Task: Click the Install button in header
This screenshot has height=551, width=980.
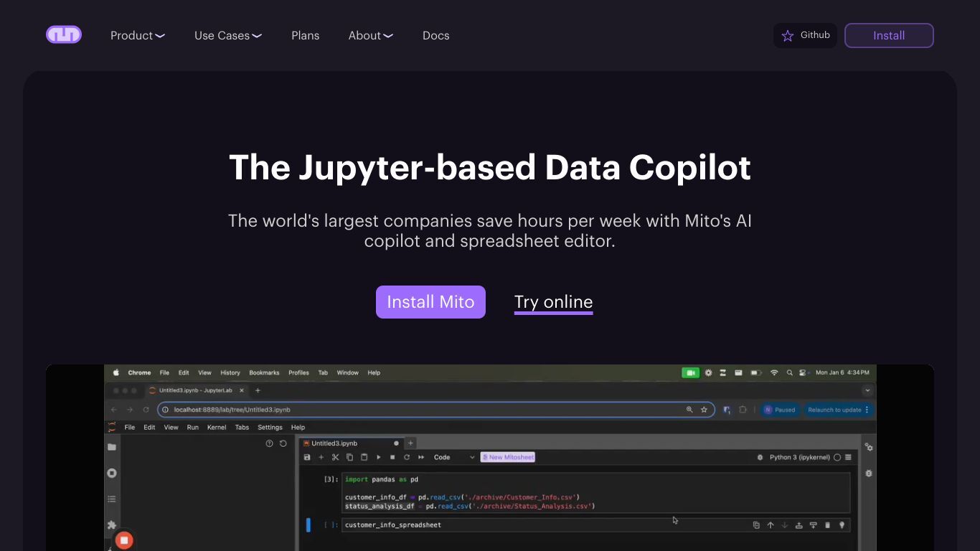Action: (x=889, y=35)
